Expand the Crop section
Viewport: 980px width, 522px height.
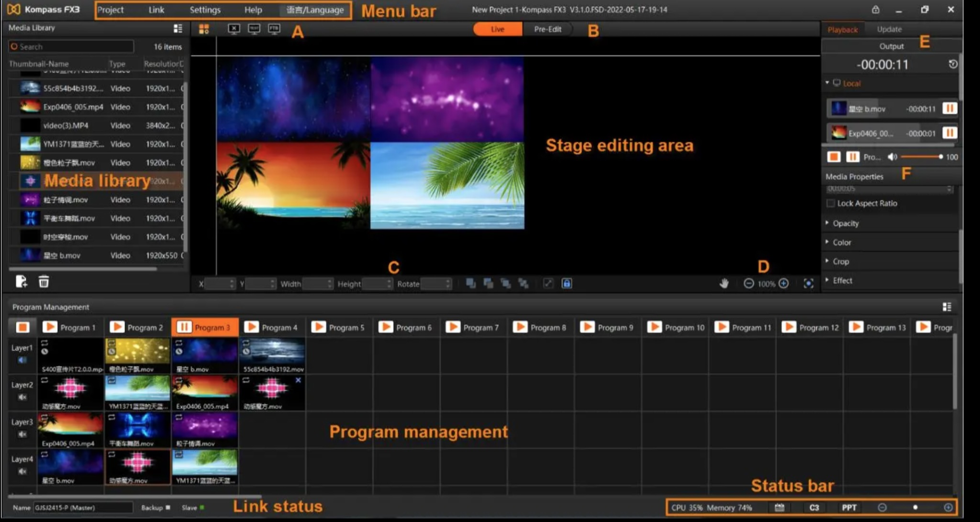point(841,261)
